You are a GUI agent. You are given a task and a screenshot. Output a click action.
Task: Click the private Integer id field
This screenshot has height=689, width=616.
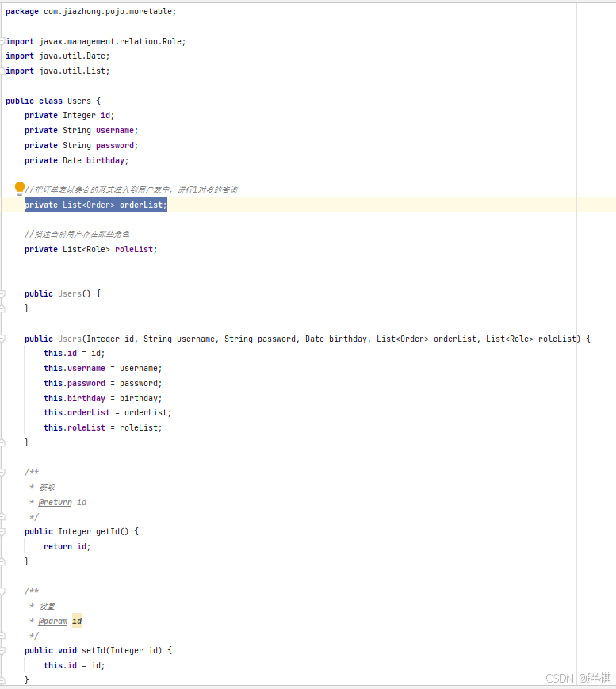(70, 115)
